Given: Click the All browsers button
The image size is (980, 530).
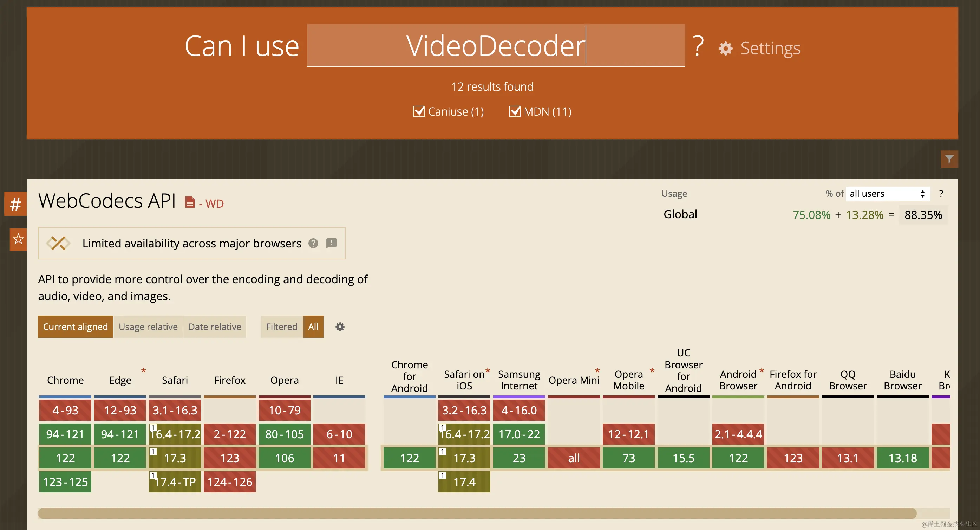Looking at the screenshot, I should tap(313, 327).
